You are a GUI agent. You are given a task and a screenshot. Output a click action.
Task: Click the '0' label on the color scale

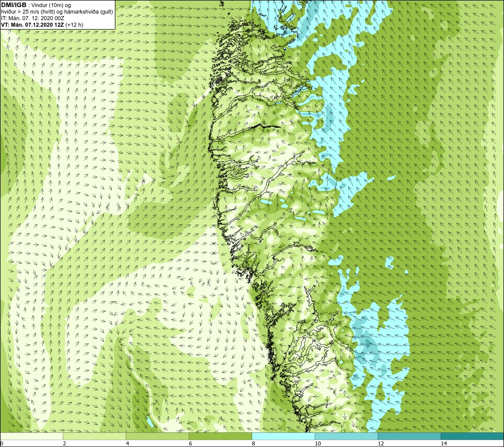click(2, 443)
